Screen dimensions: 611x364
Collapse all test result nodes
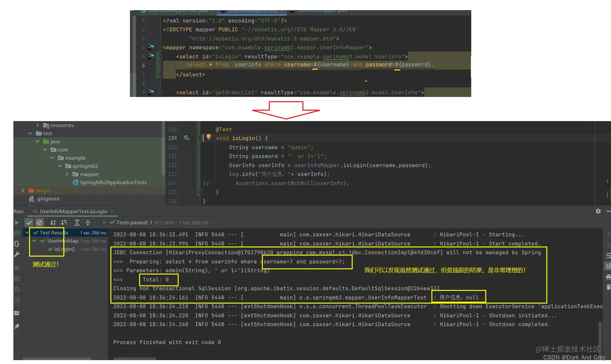[88, 223]
